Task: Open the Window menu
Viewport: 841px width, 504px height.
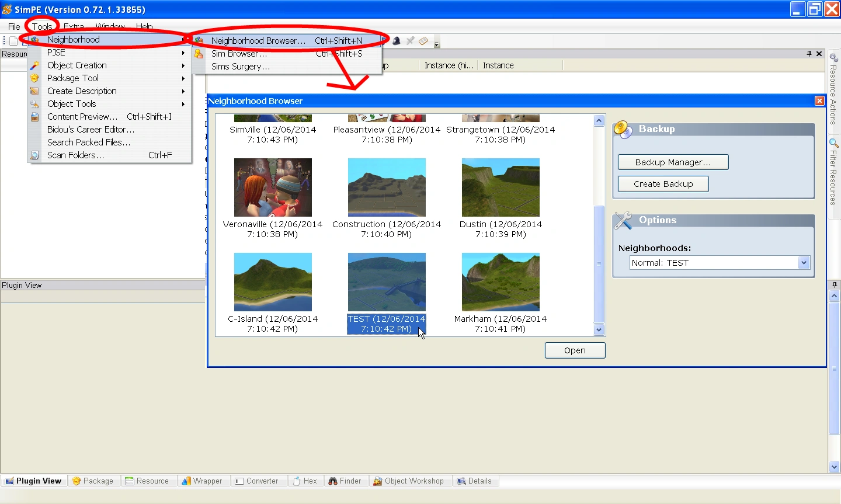Action: click(110, 26)
